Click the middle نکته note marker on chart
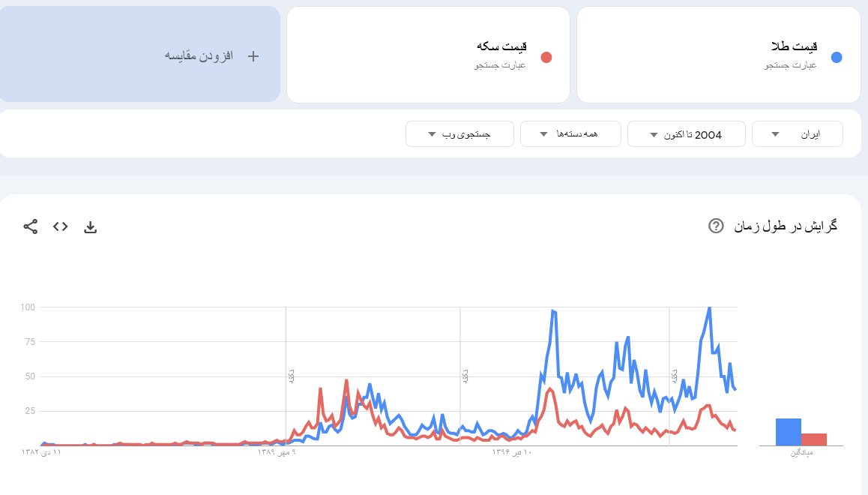Image resolution: width=868 pixels, height=495 pixels. pyautogui.click(x=465, y=376)
